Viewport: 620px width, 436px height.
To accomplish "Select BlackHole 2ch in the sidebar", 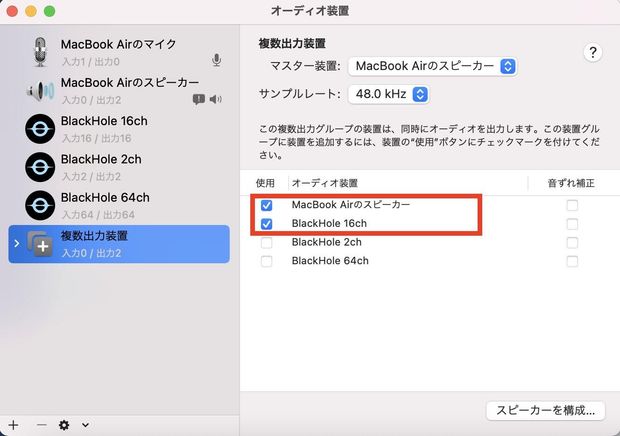I will 119,167.
